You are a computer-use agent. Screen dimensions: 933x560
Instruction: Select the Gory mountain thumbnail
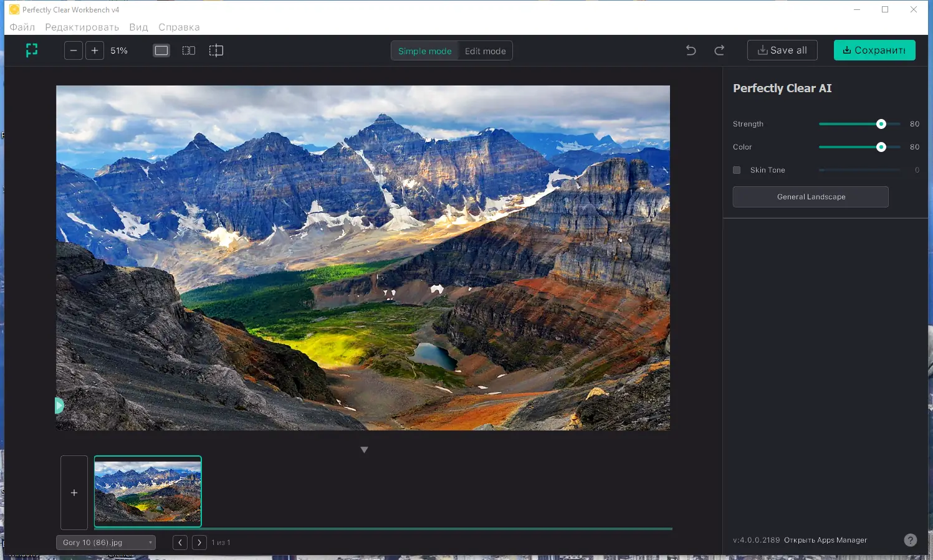[x=148, y=491]
